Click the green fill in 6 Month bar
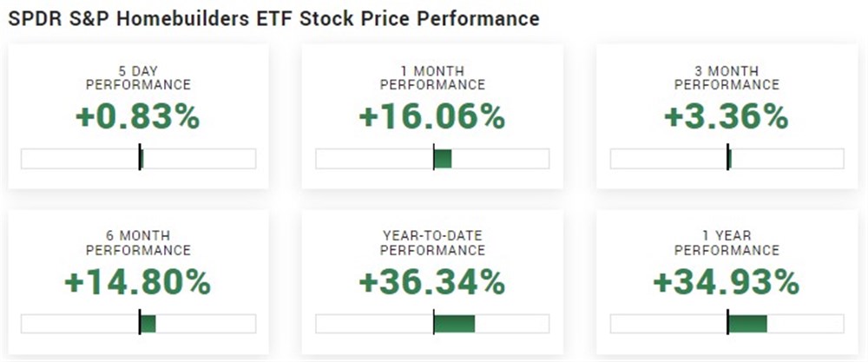868x362 pixels. click(148, 324)
